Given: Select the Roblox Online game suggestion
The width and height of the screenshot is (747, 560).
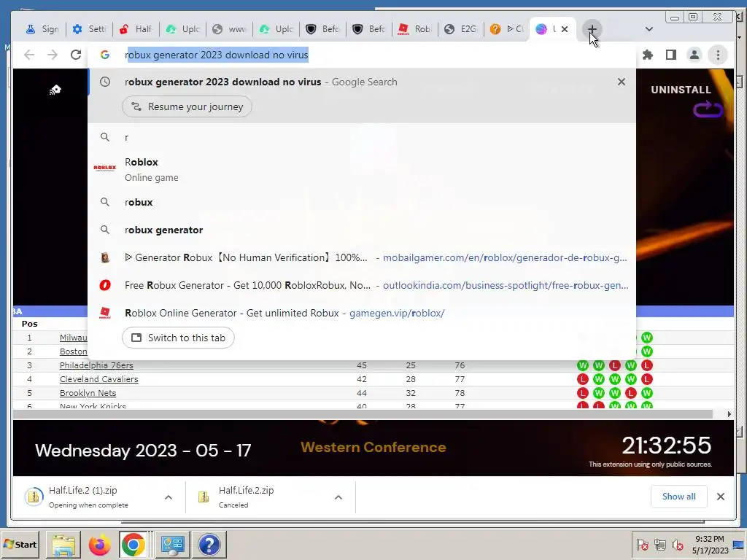Looking at the screenshot, I should coord(362,169).
